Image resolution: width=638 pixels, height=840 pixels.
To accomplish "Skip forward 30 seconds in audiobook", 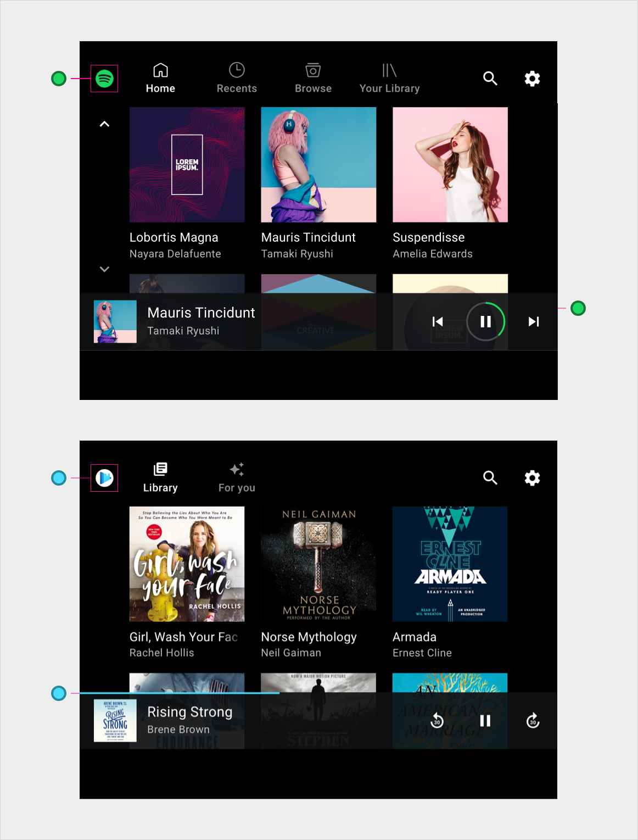I will [533, 721].
